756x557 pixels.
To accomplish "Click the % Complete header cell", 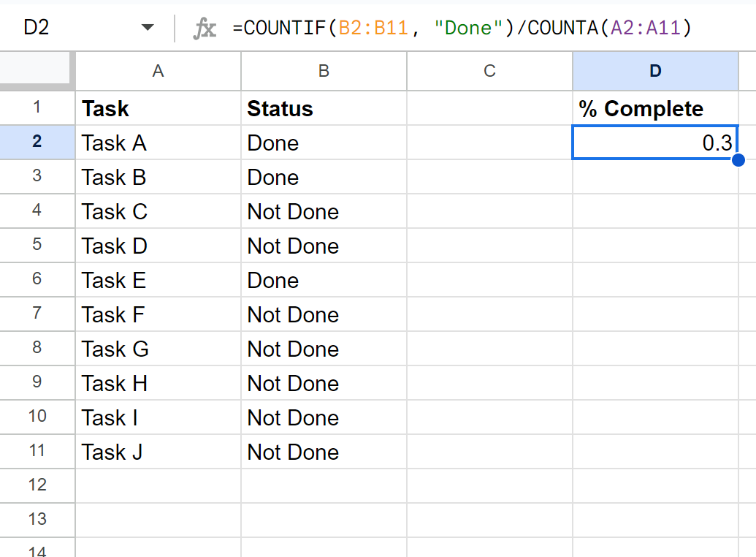I will [655, 108].
